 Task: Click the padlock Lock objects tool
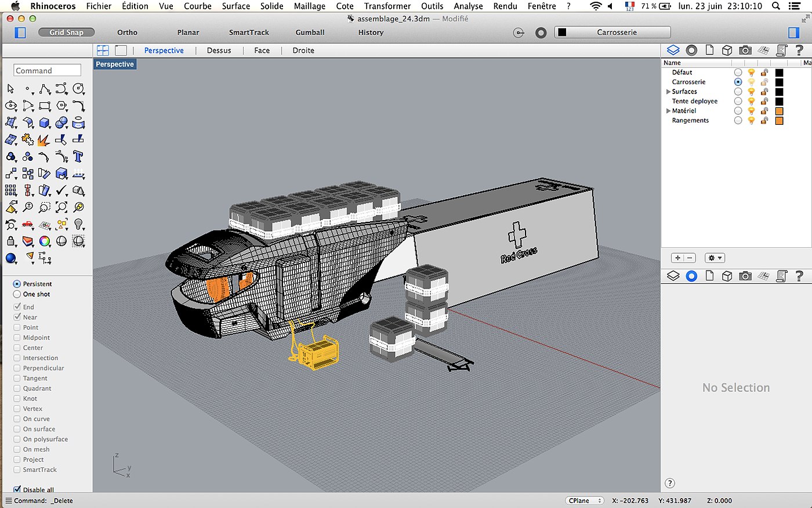pyautogui.click(x=10, y=241)
